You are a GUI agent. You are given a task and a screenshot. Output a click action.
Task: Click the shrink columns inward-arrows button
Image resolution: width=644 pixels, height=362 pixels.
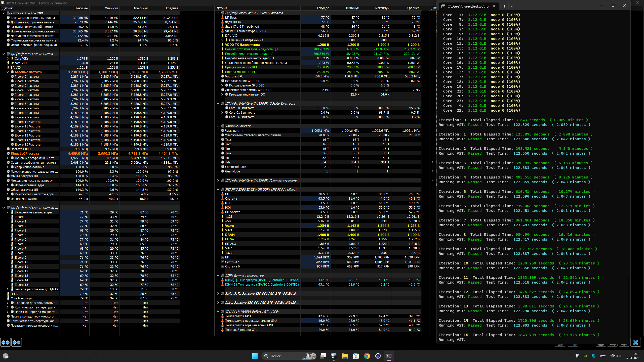[x=17, y=342]
